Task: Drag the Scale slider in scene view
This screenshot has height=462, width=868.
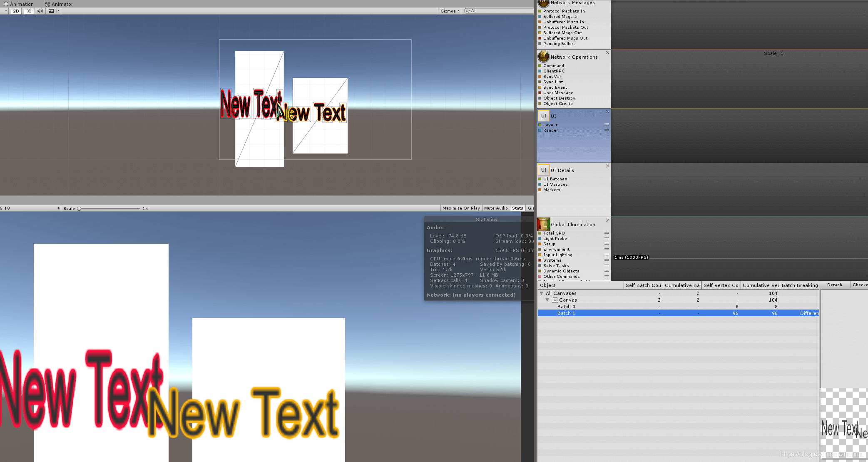Action: pyautogui.click(x=81, y=208)
